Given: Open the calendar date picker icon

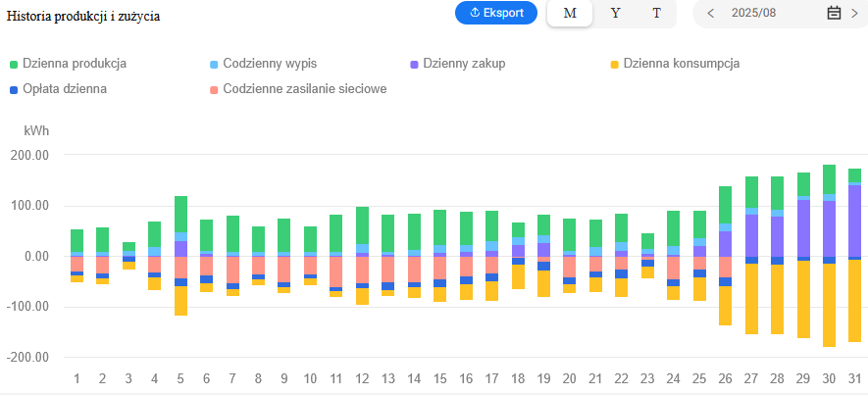Looking at the screenshot, I should 834,14.
